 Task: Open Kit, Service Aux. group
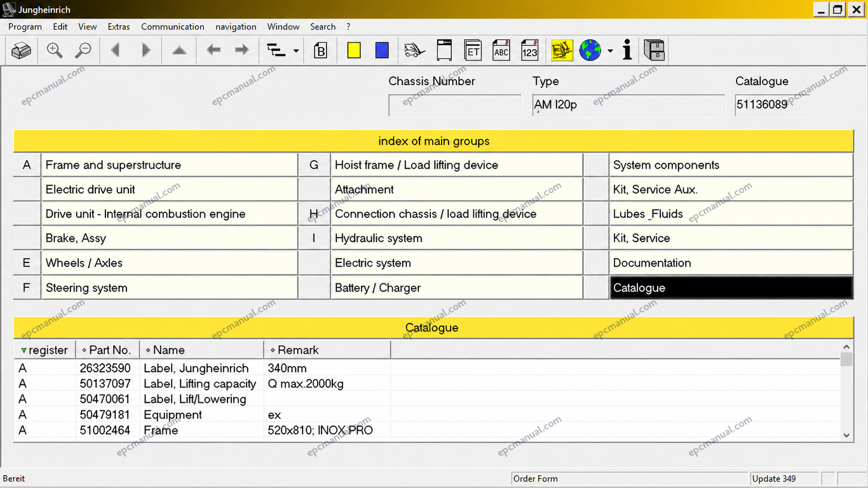pos(731,189)
